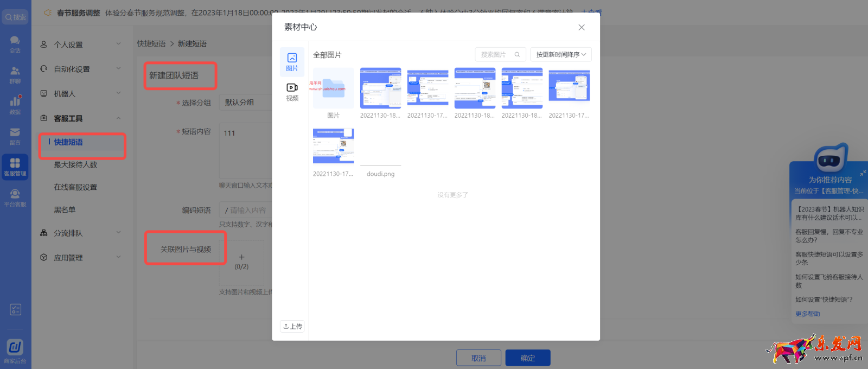Click 上传 upload button in dialog
This screenshot has height=369, width=868.
[x=292, y=326]
